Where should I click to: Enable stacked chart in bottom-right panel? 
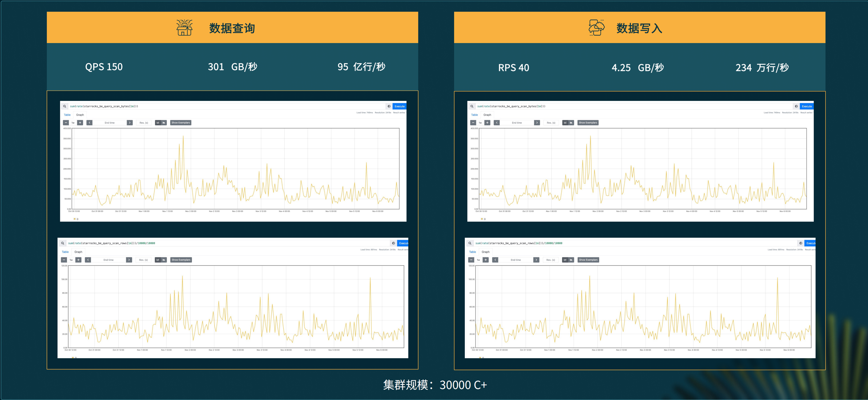(x=571, y=260)
